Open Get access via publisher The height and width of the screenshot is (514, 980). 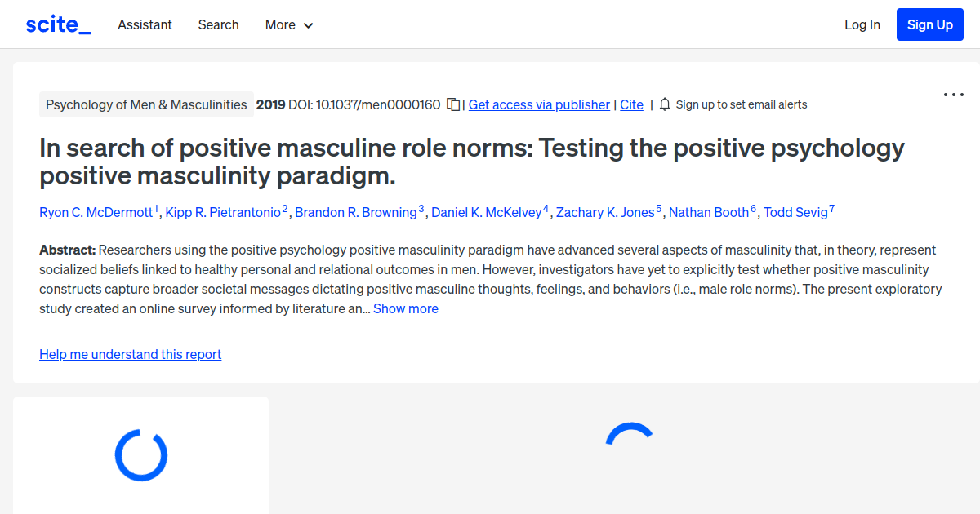click(x=538, y=104)
